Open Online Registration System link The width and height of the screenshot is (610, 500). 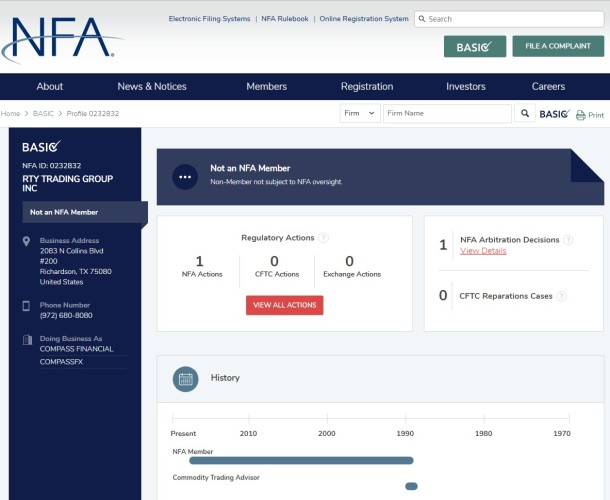pyautogui.click(x=364, y=19)
